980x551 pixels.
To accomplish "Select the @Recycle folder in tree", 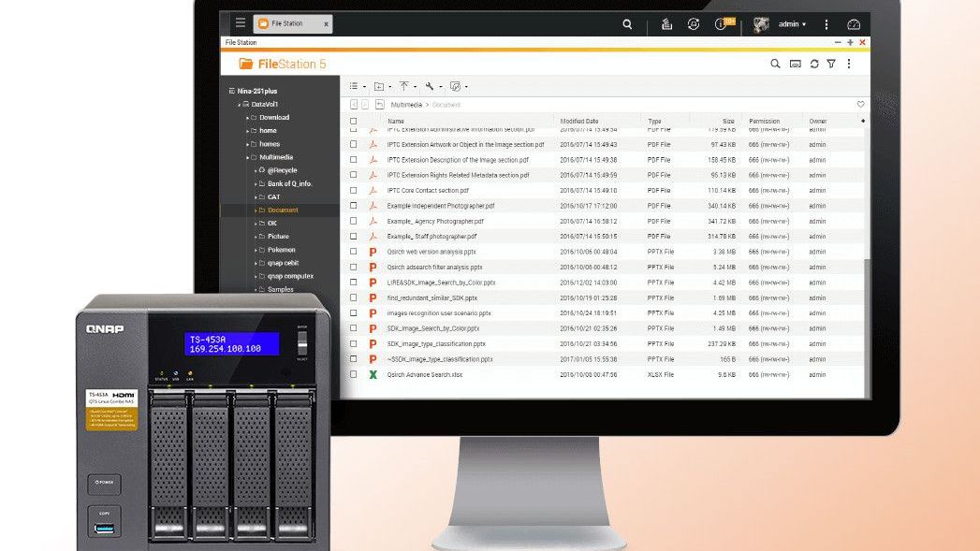I will (x=282, y=170).
